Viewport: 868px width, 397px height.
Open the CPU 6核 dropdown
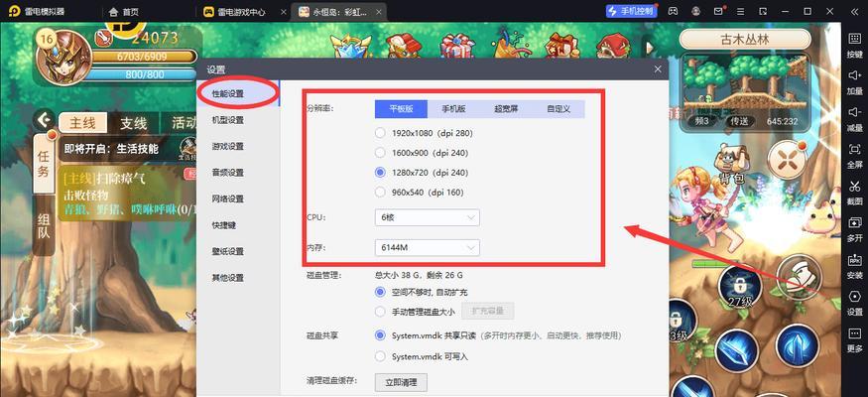(427, 217)
